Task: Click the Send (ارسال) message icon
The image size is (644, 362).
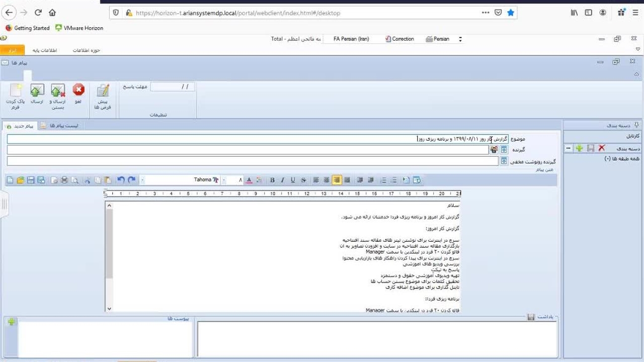Action: (x=37, y=91)
